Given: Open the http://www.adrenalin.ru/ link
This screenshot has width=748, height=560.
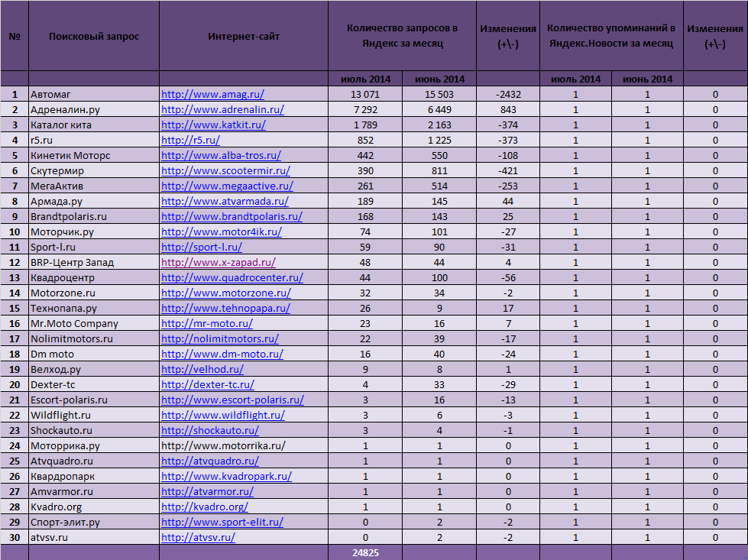Looking at the screenshot, I should click(223, 110).
